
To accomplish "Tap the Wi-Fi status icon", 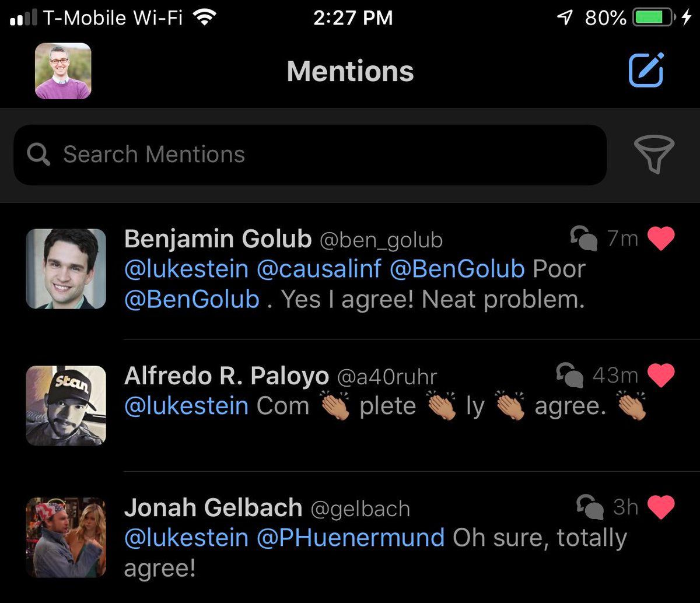I will point(204,18).
